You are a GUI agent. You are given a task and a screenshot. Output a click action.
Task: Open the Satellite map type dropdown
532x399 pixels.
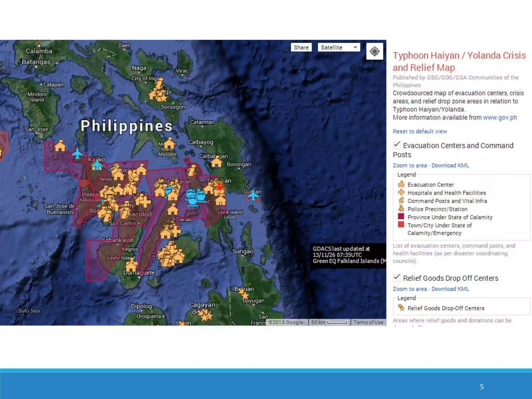339,48
